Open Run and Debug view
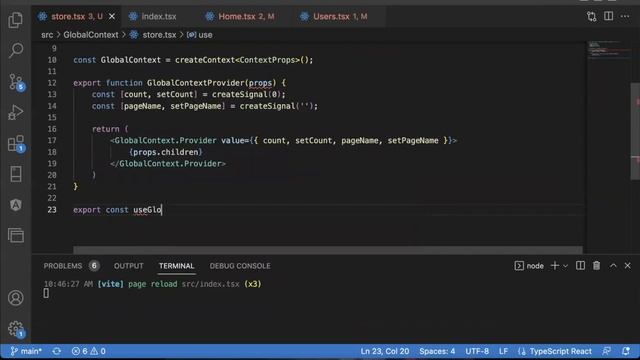640x360 pixels. [x=16, y=112]
